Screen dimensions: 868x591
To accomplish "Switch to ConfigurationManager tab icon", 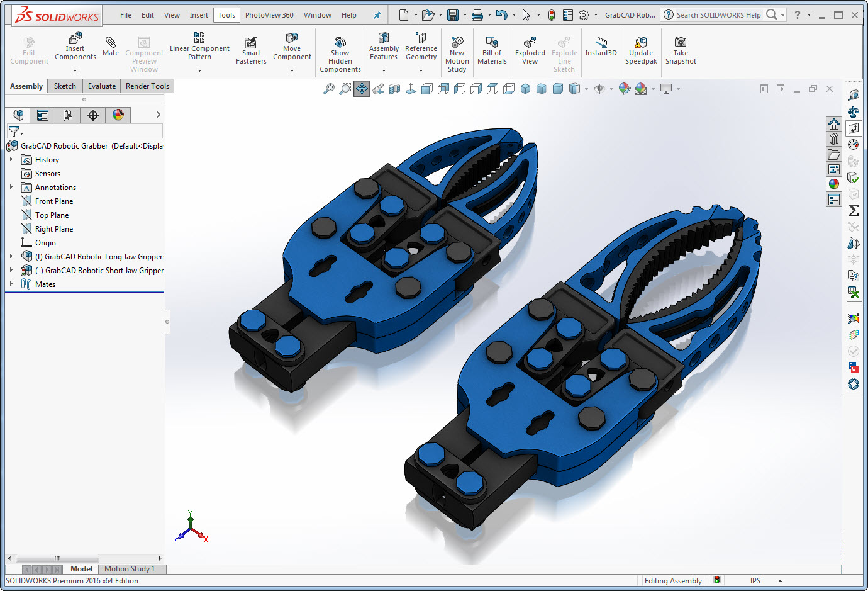I will tap(68, 115).
